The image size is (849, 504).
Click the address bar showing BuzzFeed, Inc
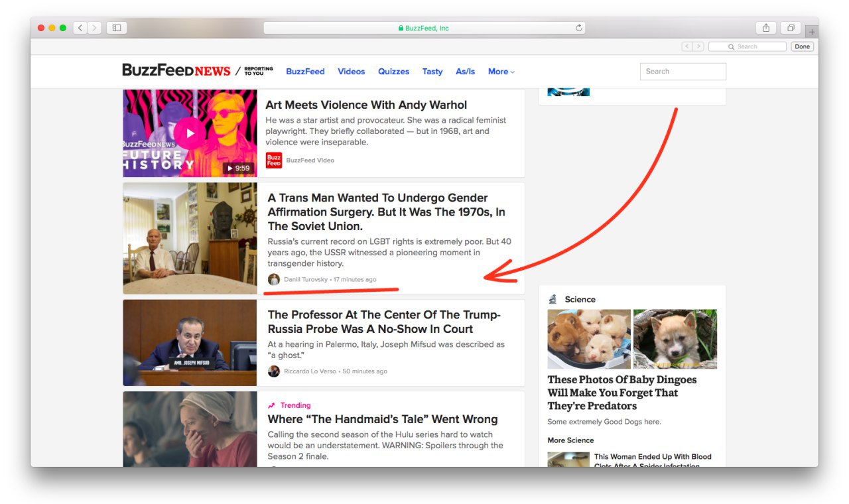coord(424,28)
